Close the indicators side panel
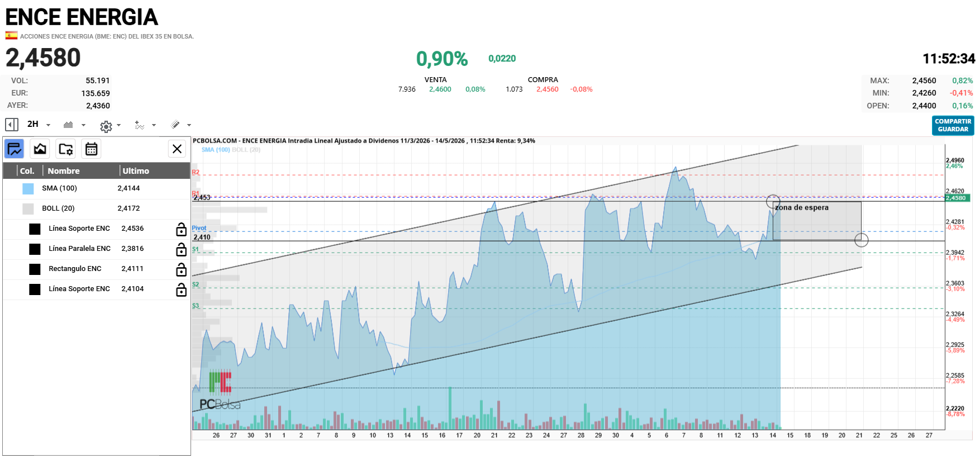Screen dimensions: 980x456 click(177, 149)
